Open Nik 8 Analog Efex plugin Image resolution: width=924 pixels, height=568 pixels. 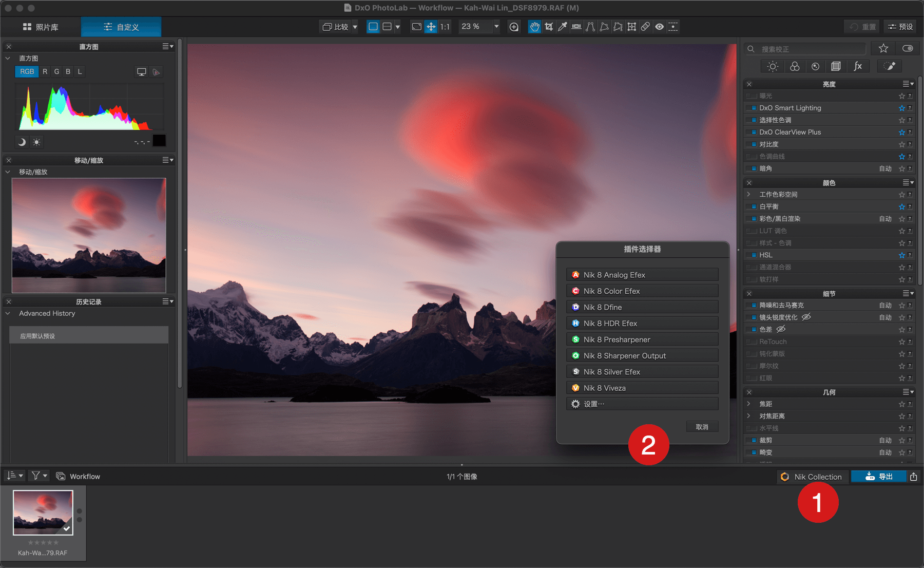coord(642,275)
